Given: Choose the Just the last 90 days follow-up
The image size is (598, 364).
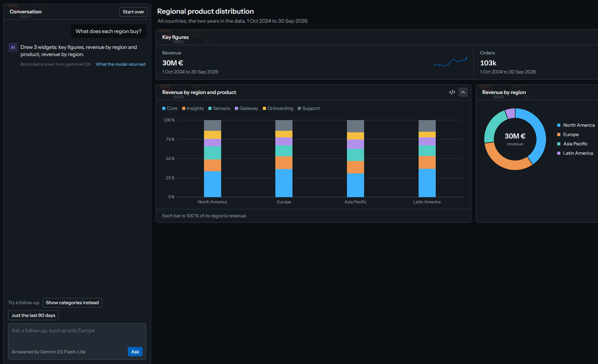Looking at the screenshot, I should pyautogui.click(x=33, y=315).
